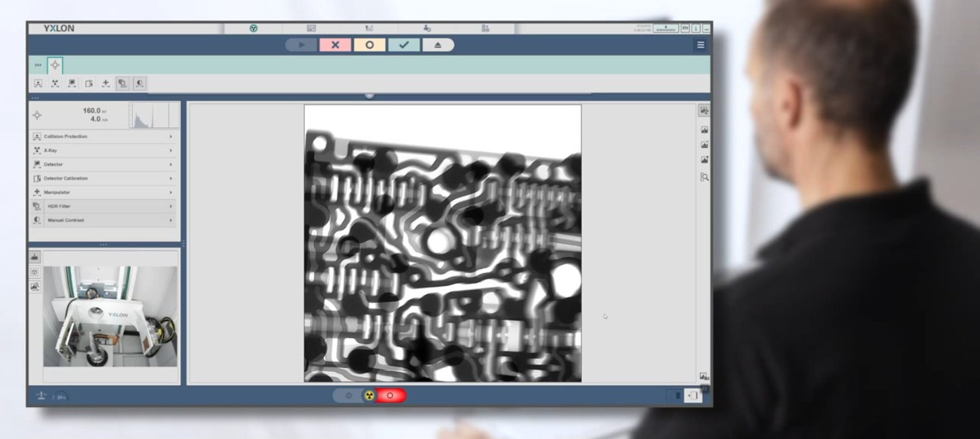Click the Administrator user button
Screen dimensions: 980x439
665,28
